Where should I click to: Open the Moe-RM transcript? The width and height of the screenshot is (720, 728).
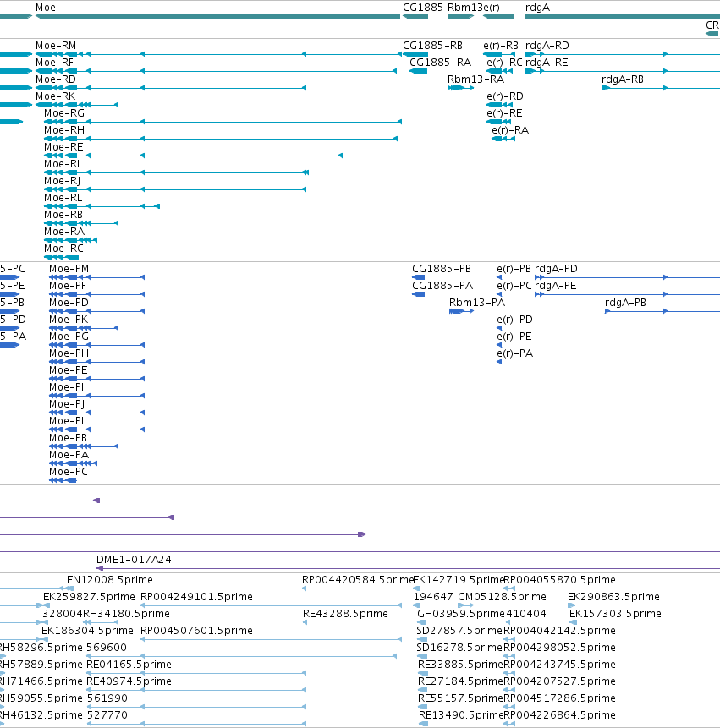click(x=56, y=46)
